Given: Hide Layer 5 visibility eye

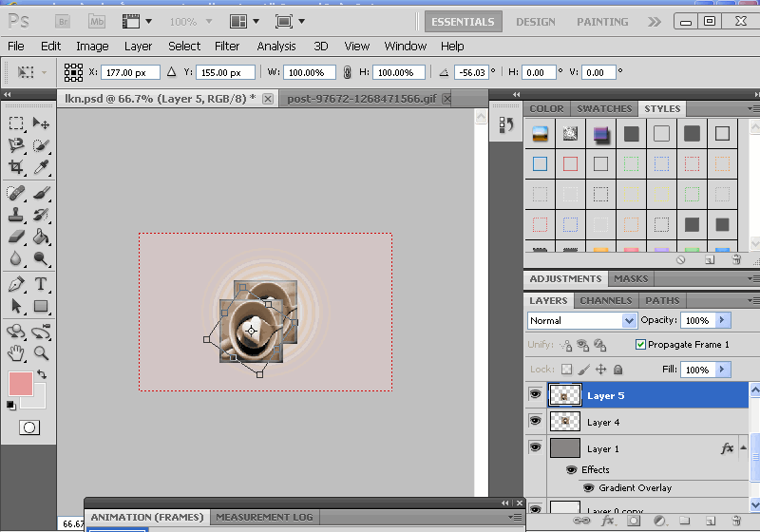Looking at the screenshot, I should [x=535, y=394].
